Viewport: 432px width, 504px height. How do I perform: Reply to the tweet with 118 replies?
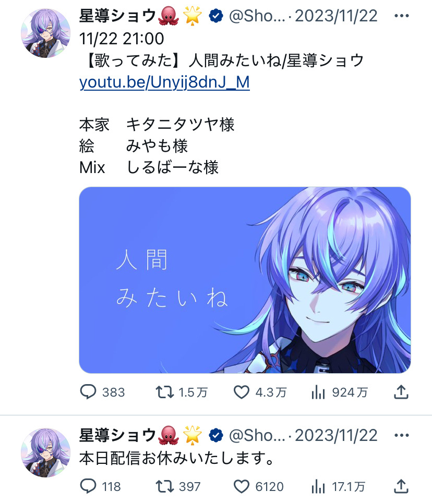[88, 486]
